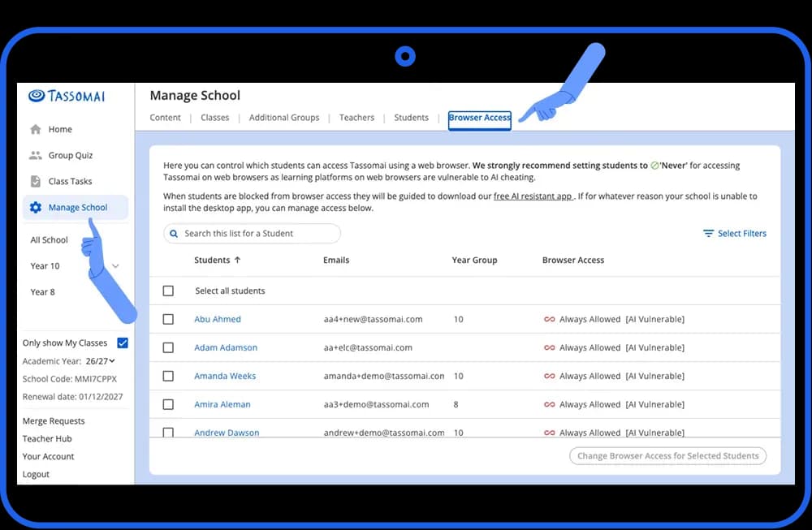Click the Year Group column header
The image size is (812, 530).
[474, 260]
